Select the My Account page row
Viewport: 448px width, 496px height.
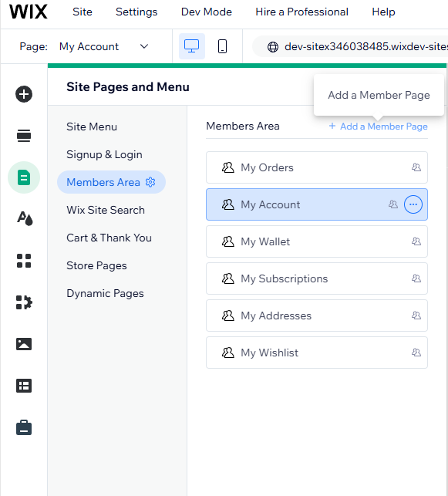(317, 204)
